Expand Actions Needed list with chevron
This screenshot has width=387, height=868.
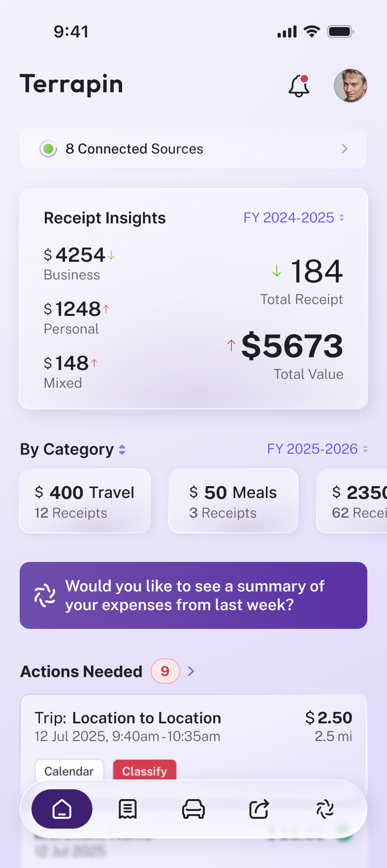pos(191,671)
